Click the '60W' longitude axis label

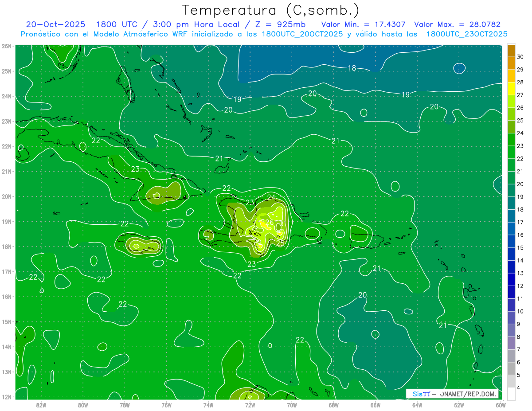(501, 405)
